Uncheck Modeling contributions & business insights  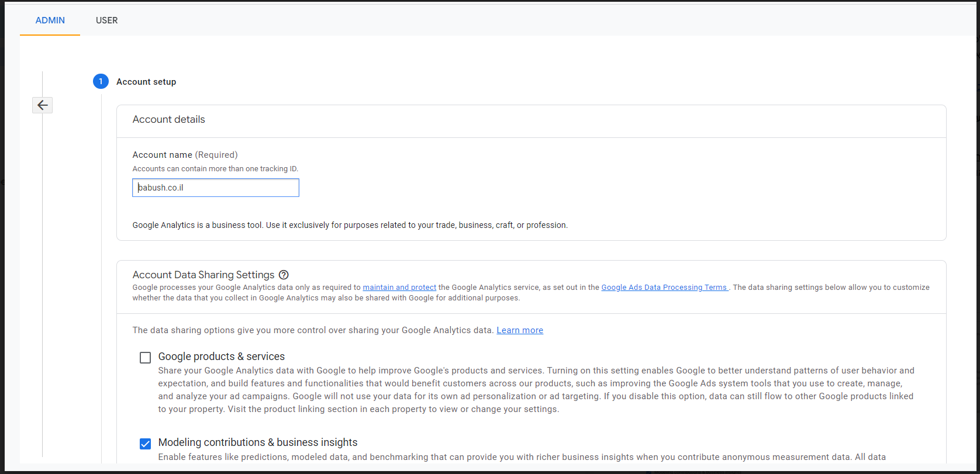point(145,444)
